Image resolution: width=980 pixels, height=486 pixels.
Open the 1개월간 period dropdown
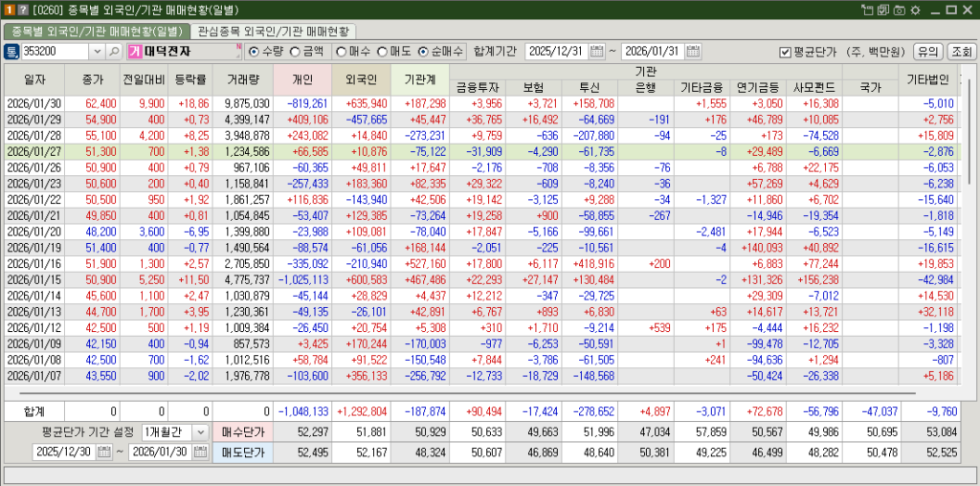[x=199, y=432]
